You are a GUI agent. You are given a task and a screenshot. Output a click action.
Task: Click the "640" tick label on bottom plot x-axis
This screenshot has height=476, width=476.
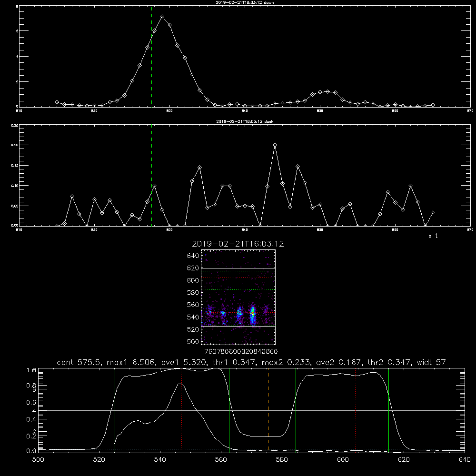click(465, 460)
